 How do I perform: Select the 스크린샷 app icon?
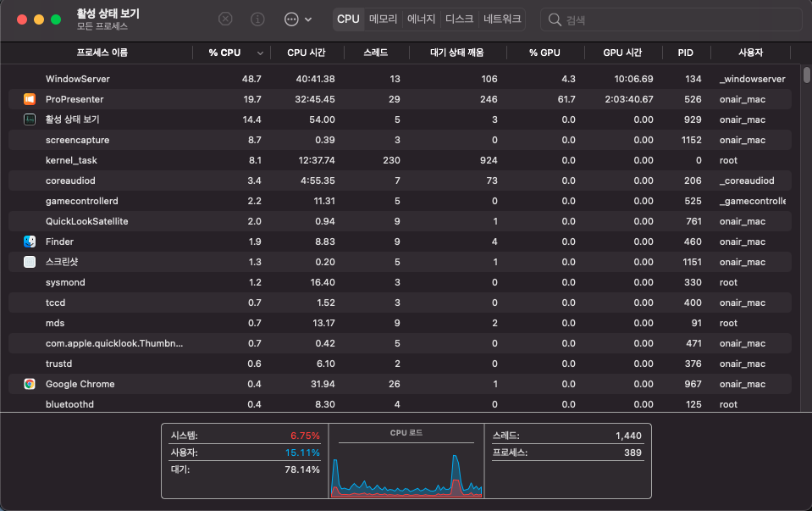click(30, 262)
